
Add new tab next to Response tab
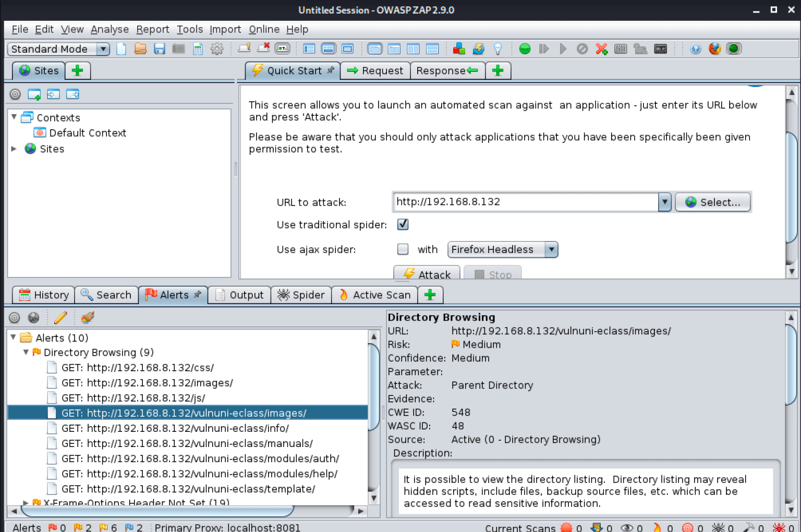point(498,70)
